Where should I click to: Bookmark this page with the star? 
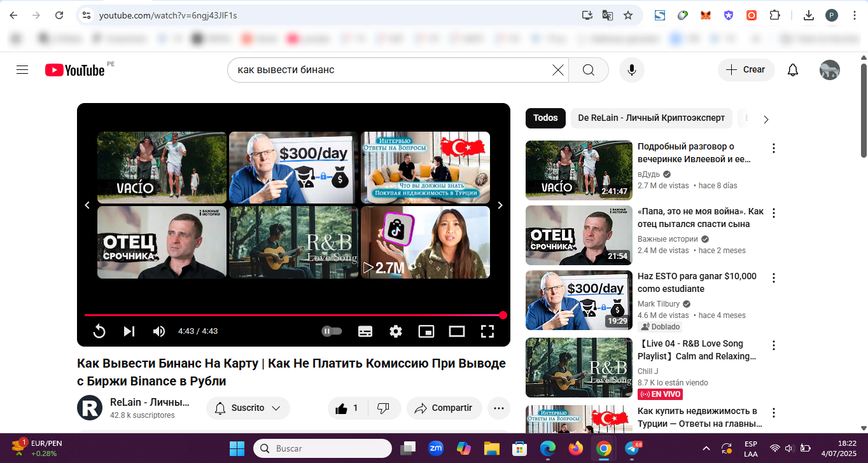pos(628,15)
